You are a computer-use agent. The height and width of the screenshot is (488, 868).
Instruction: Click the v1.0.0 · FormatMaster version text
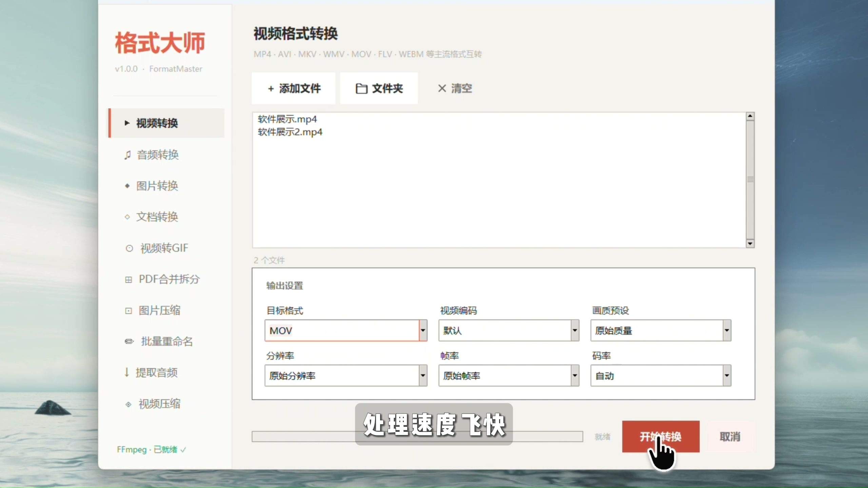(x=158, y=69)
